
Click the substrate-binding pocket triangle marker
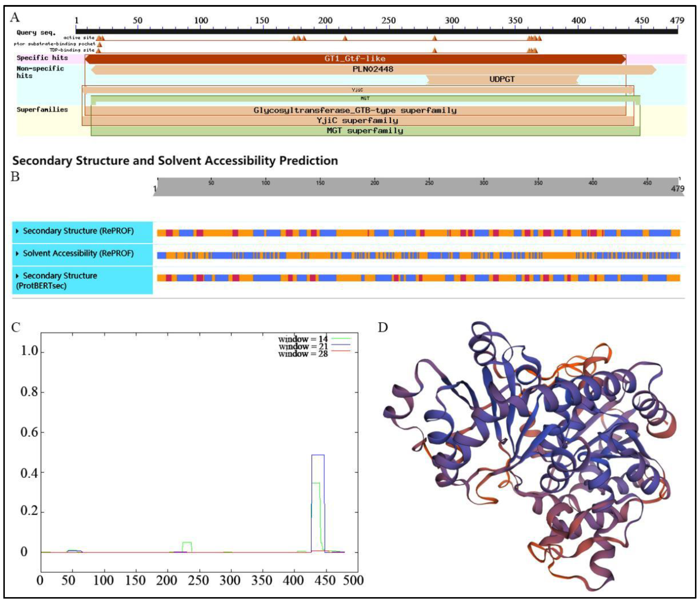[99, 45]
